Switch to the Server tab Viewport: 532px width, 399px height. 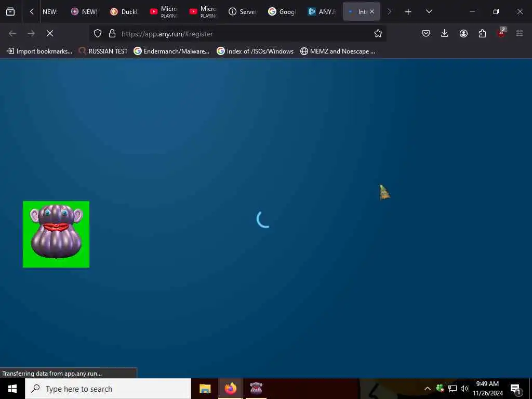point(243,12)
